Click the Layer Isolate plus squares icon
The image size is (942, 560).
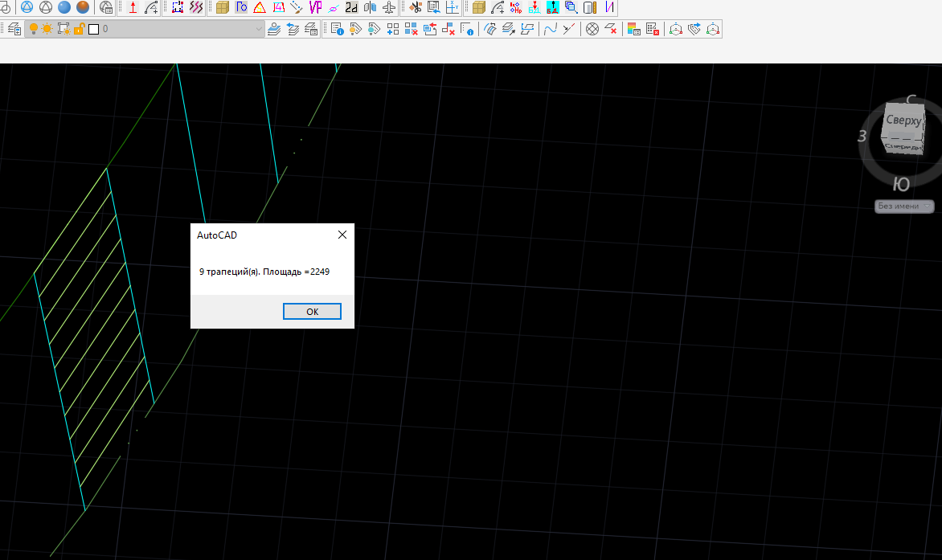[393, 29]
